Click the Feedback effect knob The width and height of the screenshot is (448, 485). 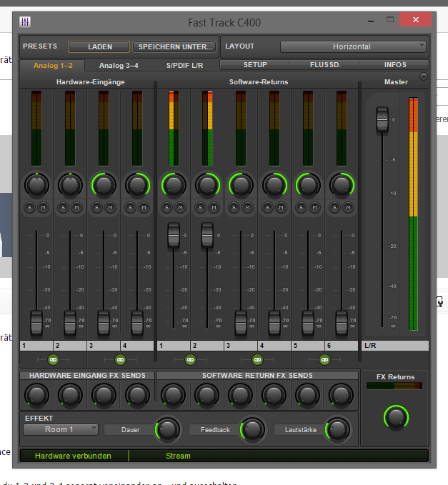(252, 429)
